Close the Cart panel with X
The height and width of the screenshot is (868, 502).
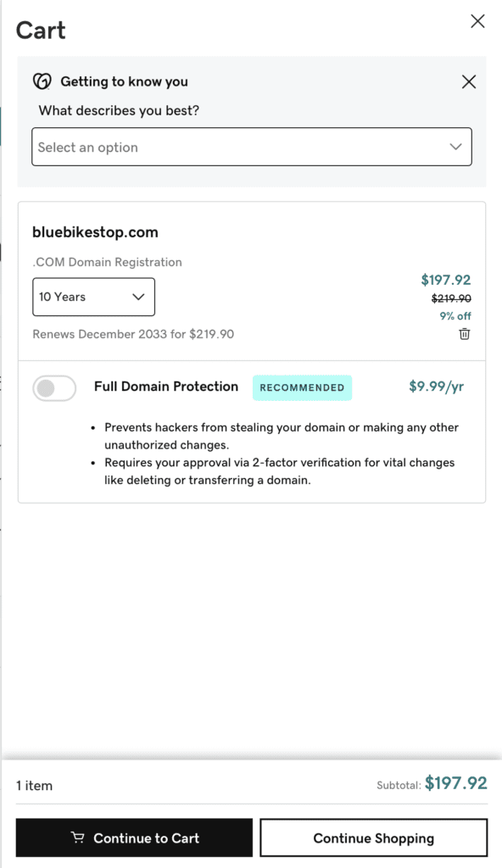[477, 21]
